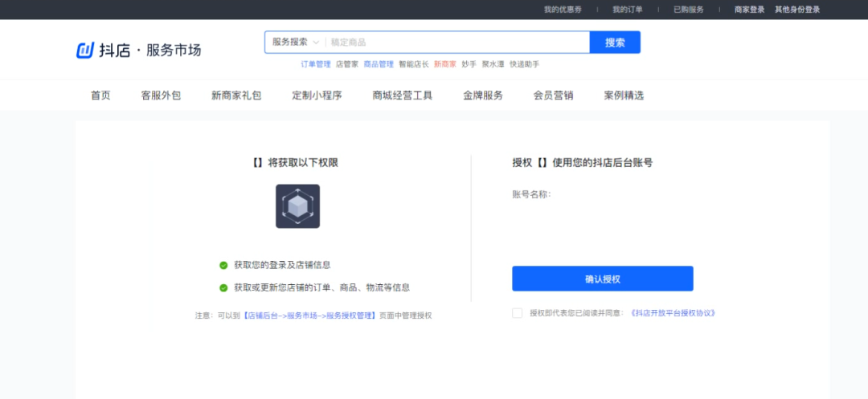Click 店铺后台->服务市场->服务授权管理 link
Screen dimensions: 868x399
309,316
